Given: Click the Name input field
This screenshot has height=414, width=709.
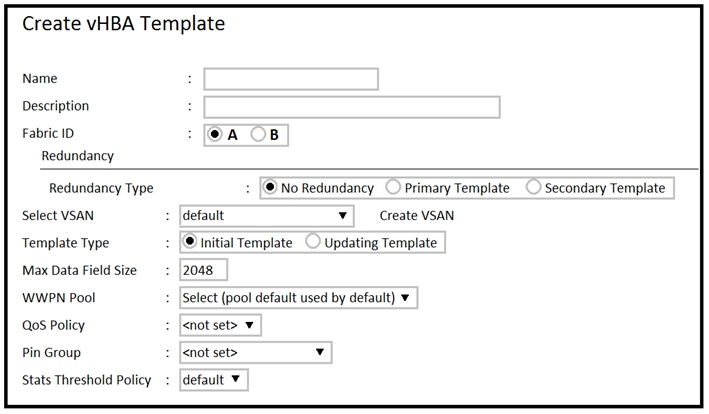Looking at the screenshot, I should tap(291, 79).
